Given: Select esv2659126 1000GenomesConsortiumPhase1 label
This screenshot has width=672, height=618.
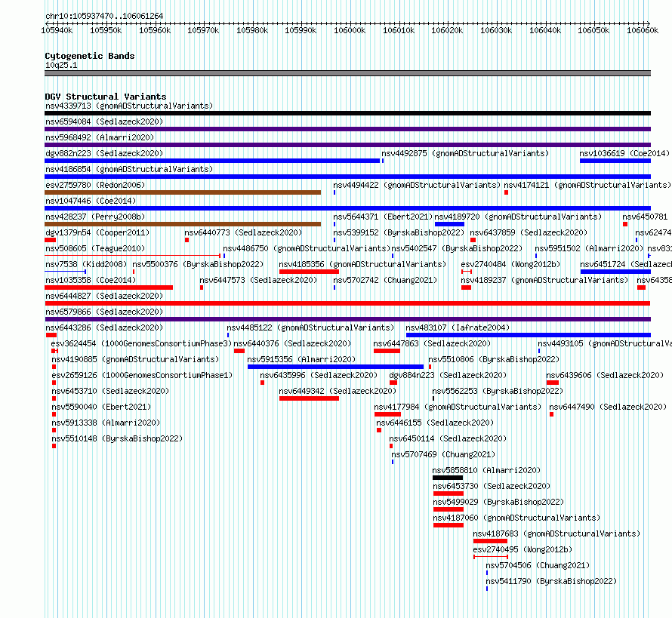Looking at the screenshot, I should tap(142, 375).
